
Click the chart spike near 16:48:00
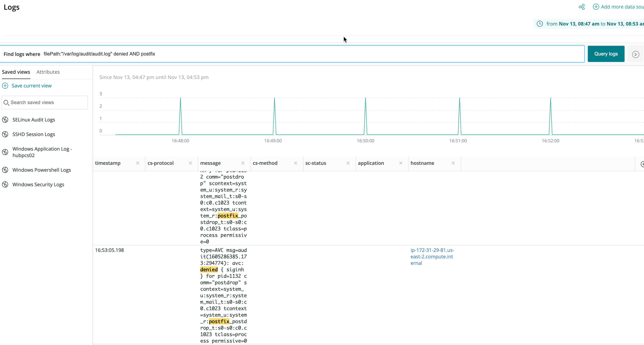click(x=180, y=116)
